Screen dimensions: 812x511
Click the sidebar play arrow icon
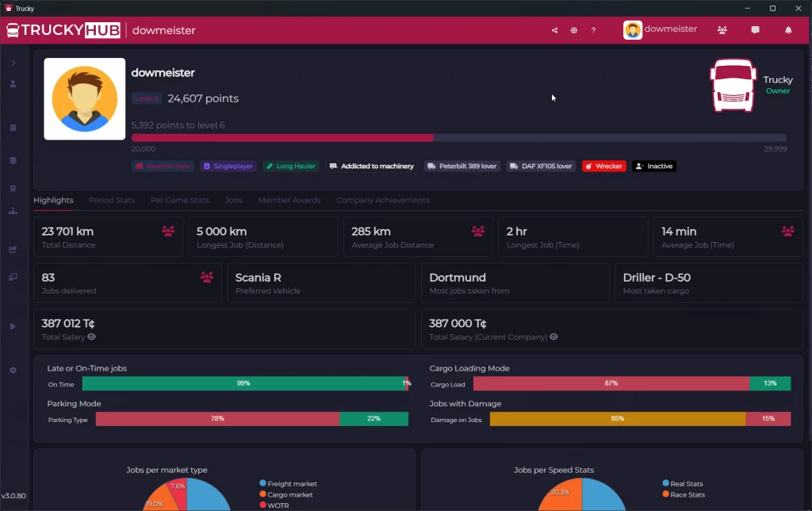coord(13,326)
